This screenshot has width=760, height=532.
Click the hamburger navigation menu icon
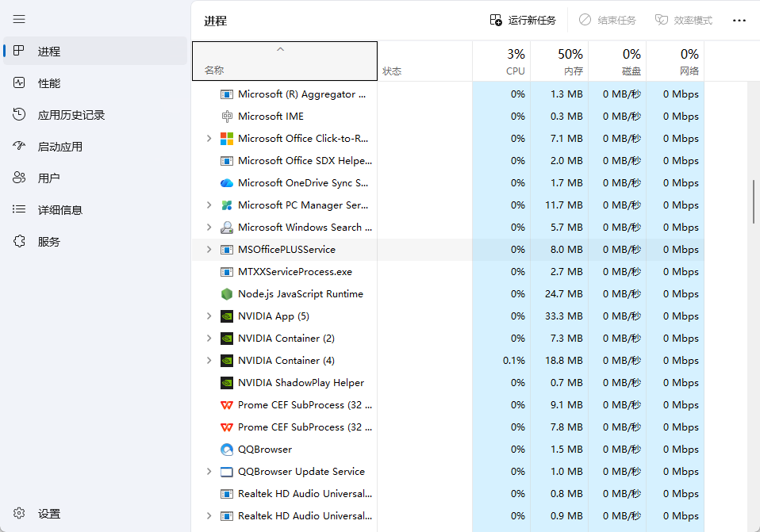(x=19, y=19)
